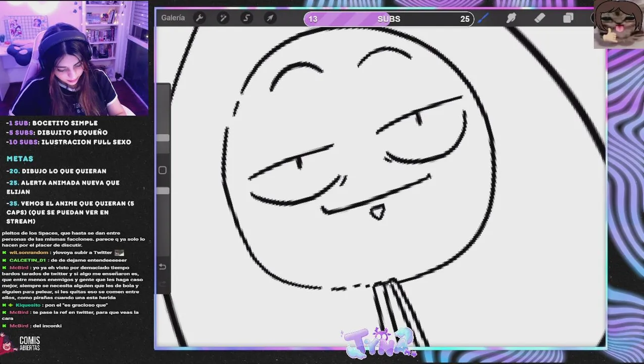Open the Layers panel icon

click(x=568, y=18)
